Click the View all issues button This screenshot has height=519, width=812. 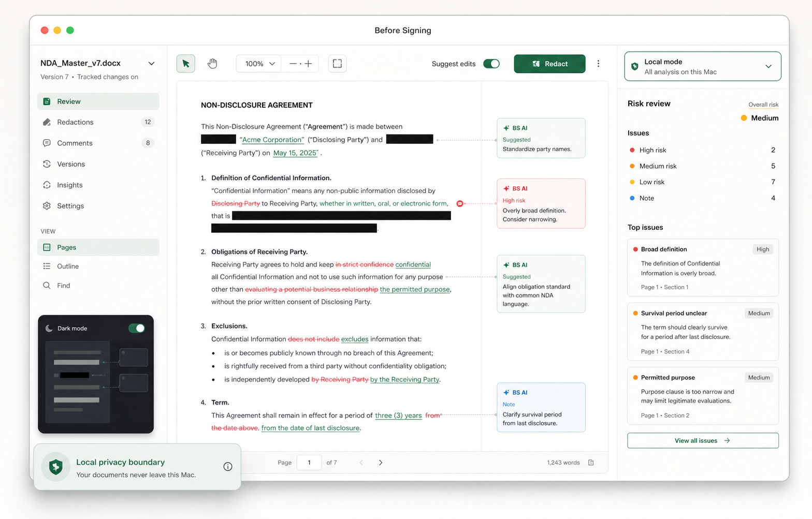pos(703,440)
